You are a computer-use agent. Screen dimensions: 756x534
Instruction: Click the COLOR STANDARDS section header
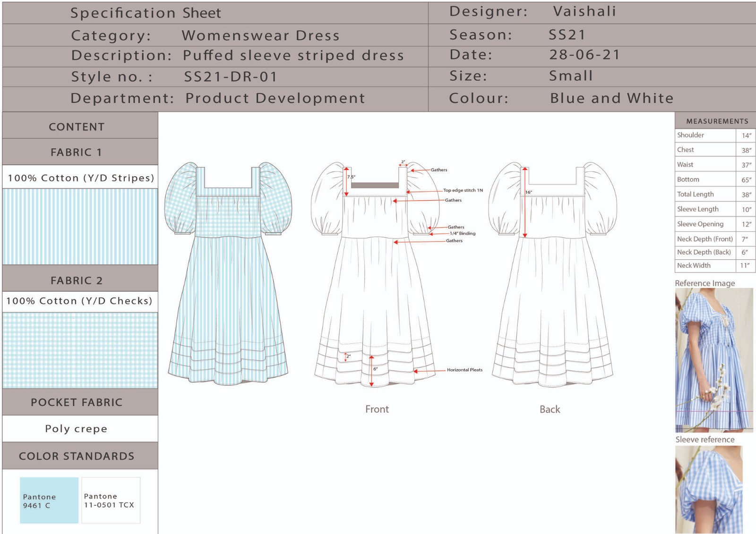click(77, 456)
